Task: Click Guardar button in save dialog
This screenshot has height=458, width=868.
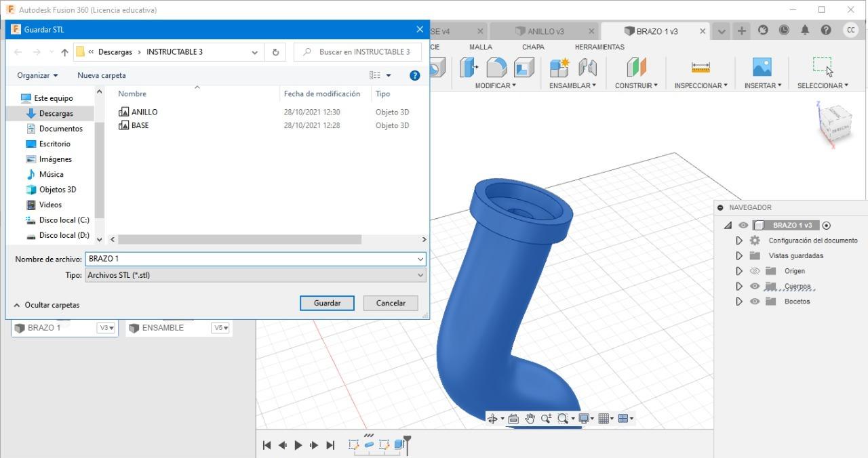Action: [x=327, y=303]
